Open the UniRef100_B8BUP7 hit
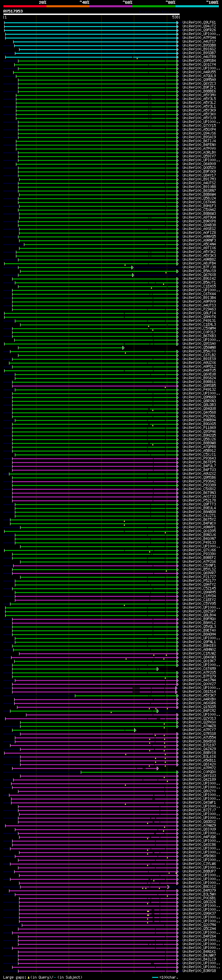 199,871
